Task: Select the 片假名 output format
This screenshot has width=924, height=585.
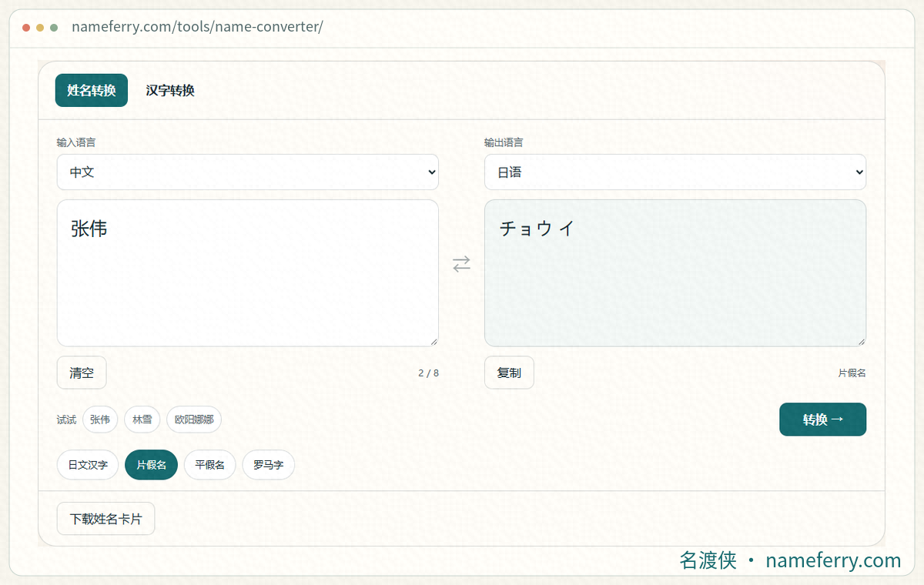Action: click(x=151, y=465)
